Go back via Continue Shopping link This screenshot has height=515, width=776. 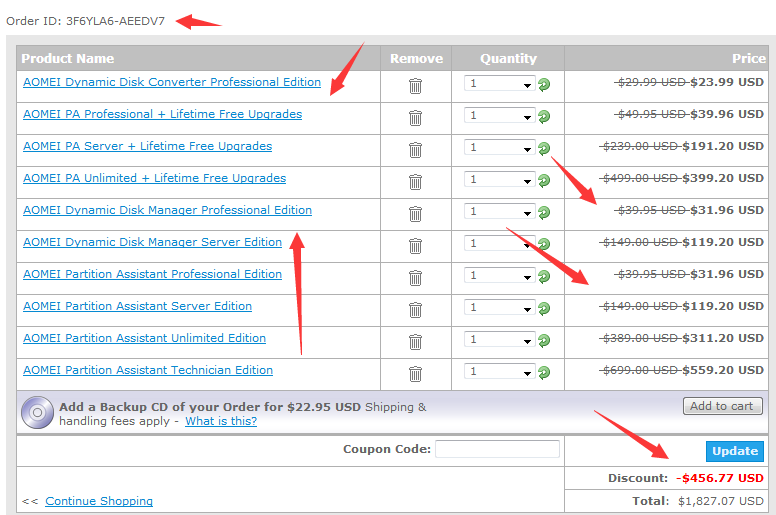[99, 501]
